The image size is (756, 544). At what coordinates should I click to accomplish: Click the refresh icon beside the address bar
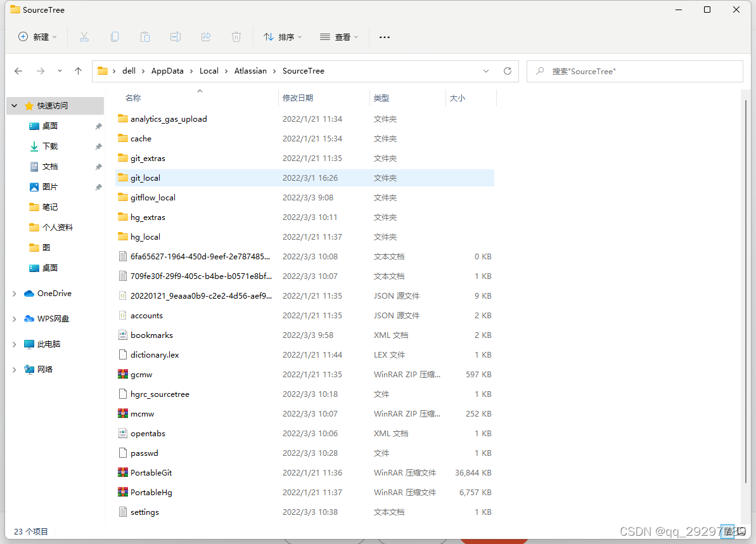click(507, 71)
